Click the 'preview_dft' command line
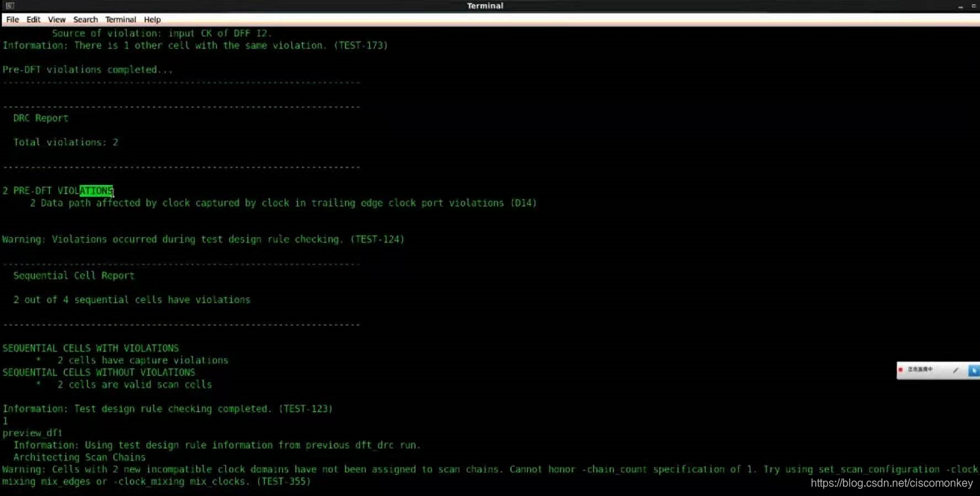Screen dimensions: 980x496 point(32,433)
